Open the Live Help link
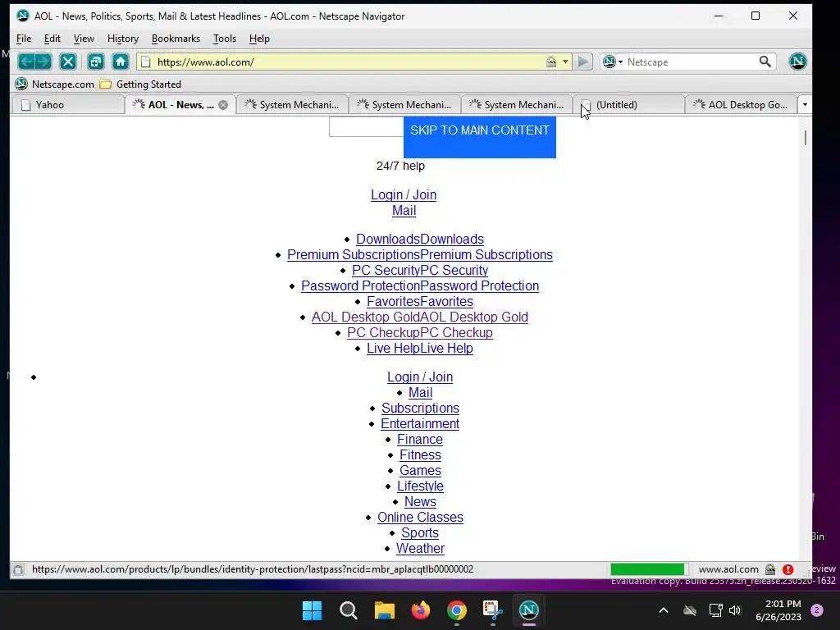The image size is (840, 630). pyautogui.click(x=420, y=348)
